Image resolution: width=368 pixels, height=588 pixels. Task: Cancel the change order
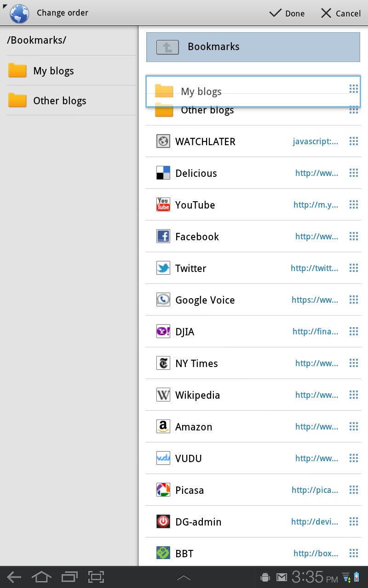tap(341, 13)
